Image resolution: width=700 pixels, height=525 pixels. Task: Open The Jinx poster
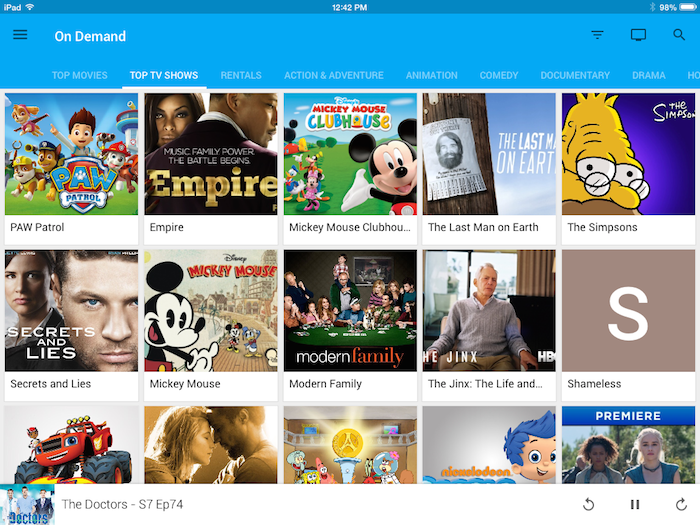[x=489, y=311]
